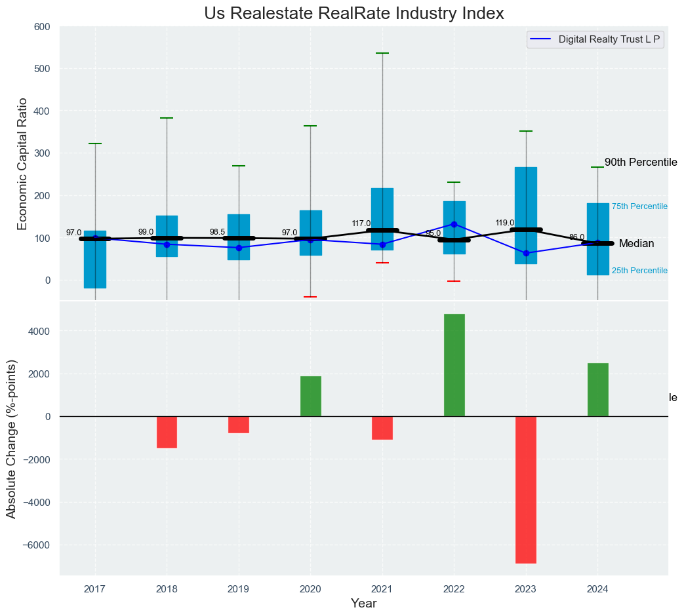Select the red 2018 absolute change bar

pyautogui.click(x=167, y=432)
